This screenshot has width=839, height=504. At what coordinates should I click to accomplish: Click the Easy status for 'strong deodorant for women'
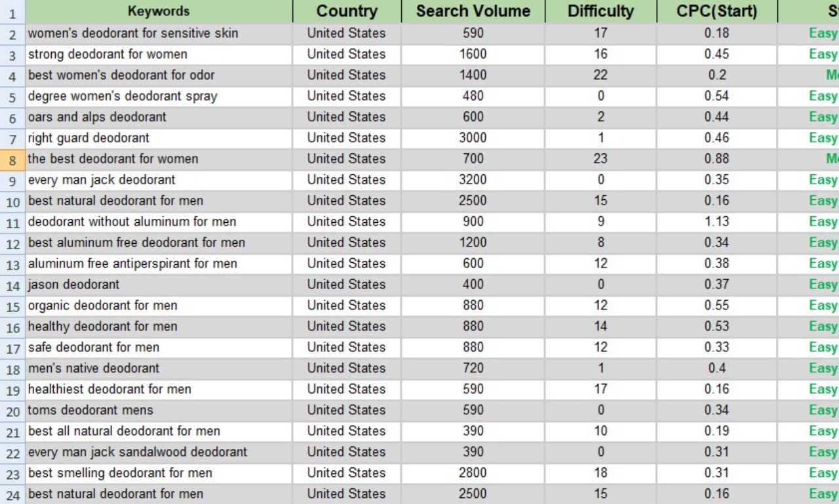coord(815,54)
